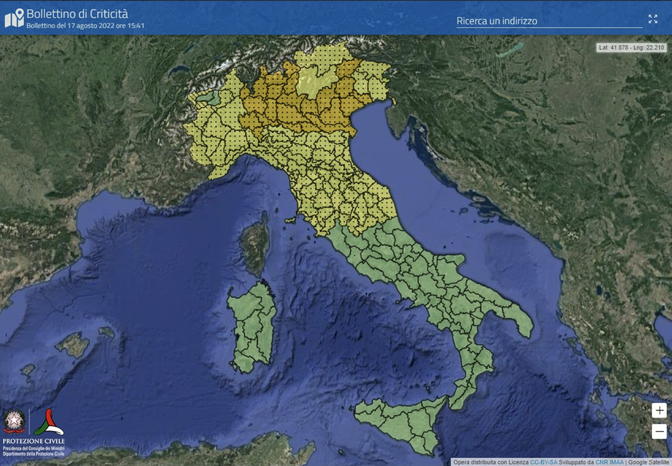Select the green Sardinia region
This screenshot has width=672, height=466.
click(x=251, y=326)
